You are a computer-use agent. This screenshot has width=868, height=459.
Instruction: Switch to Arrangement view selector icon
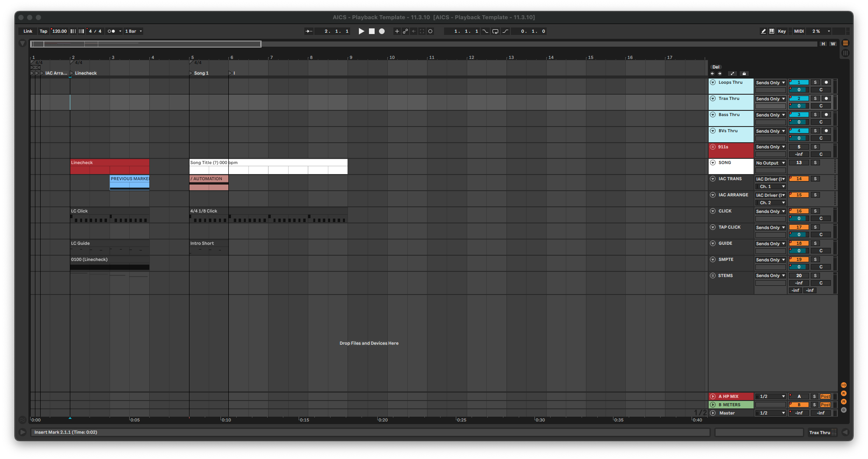click(x=845, y=43)
